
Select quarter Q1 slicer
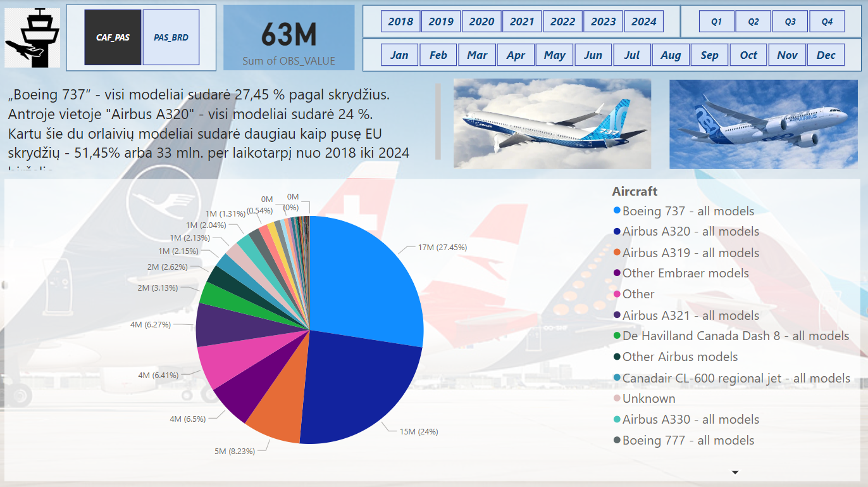[x=717, y=22]
